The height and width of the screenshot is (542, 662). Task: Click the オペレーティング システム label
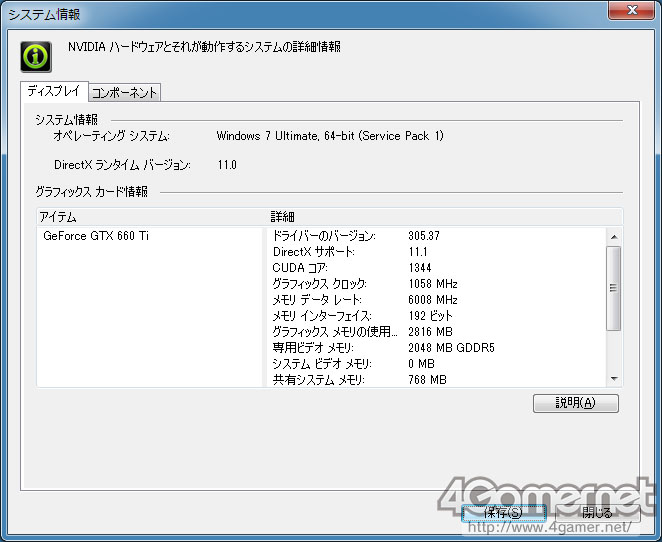(111, 136)
